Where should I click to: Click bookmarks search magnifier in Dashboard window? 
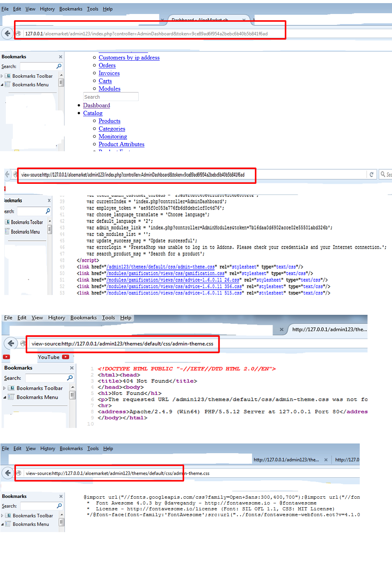(x=59, y=66)
